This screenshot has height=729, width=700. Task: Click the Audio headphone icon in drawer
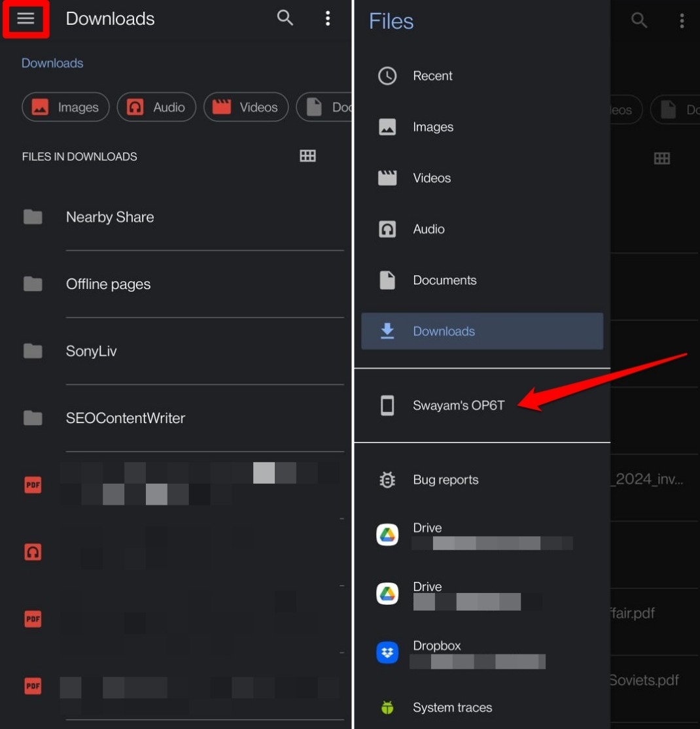387,229
